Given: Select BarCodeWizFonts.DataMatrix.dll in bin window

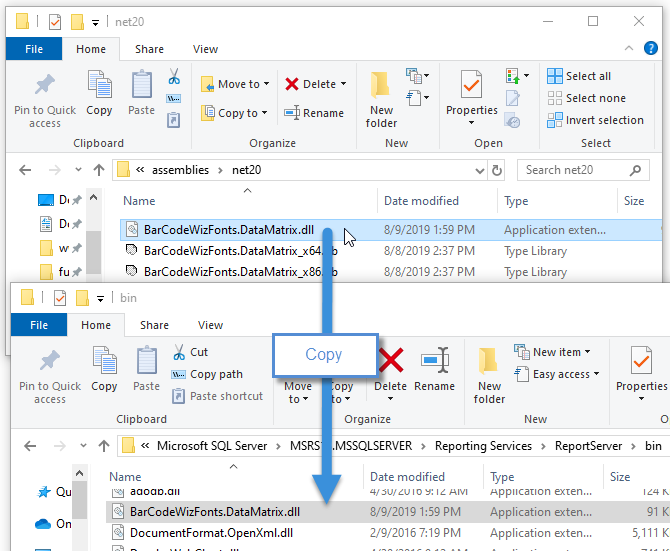Looking at the screenshot, I should pyautogui.click(x=388, y=512).
